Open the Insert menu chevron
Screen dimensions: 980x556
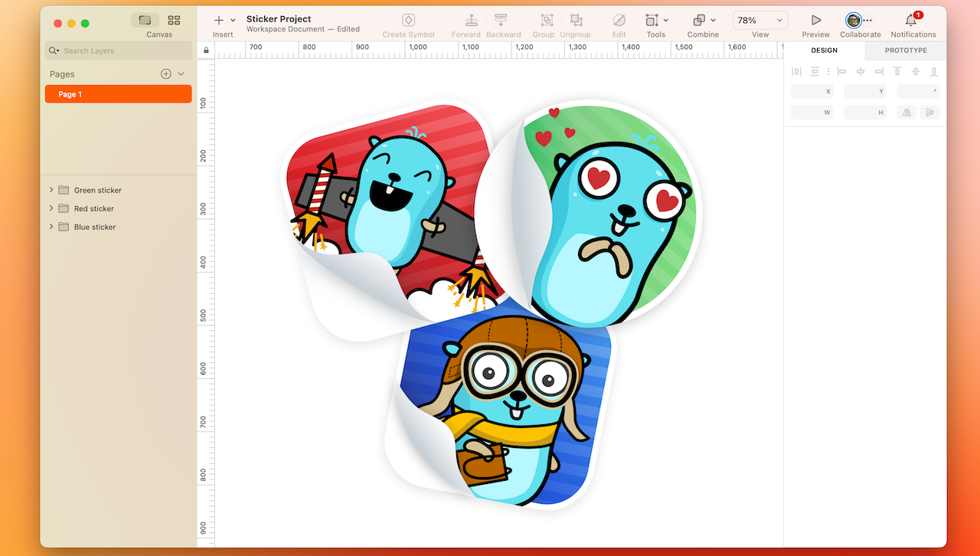[x=234, y=20]
